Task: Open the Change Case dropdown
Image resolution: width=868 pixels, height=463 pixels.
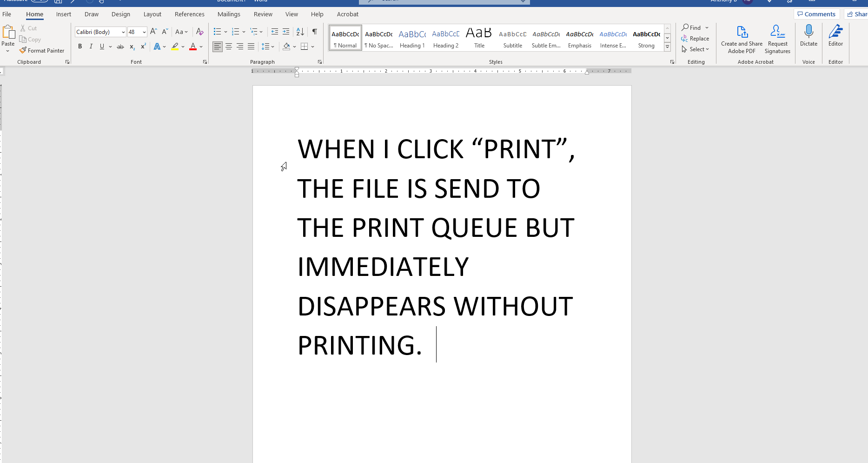Action: pyautogui.click(x=181, y=32)
